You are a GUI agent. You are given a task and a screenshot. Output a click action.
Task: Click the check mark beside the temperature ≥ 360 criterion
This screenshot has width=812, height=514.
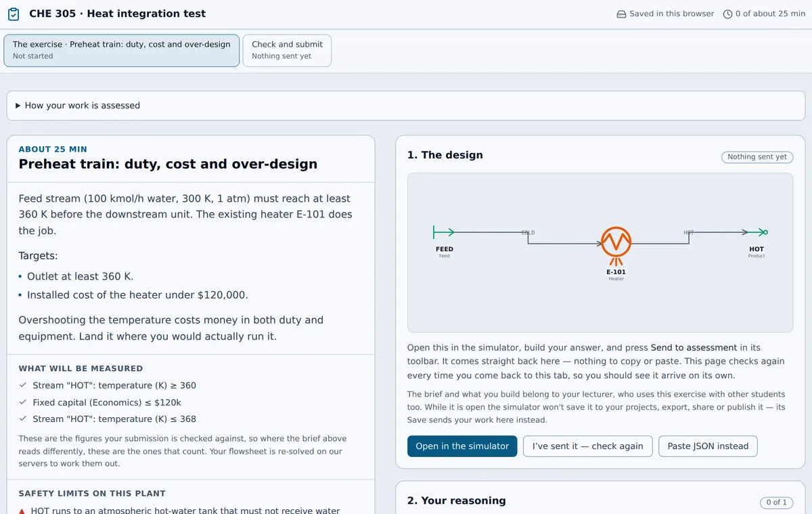23,385
